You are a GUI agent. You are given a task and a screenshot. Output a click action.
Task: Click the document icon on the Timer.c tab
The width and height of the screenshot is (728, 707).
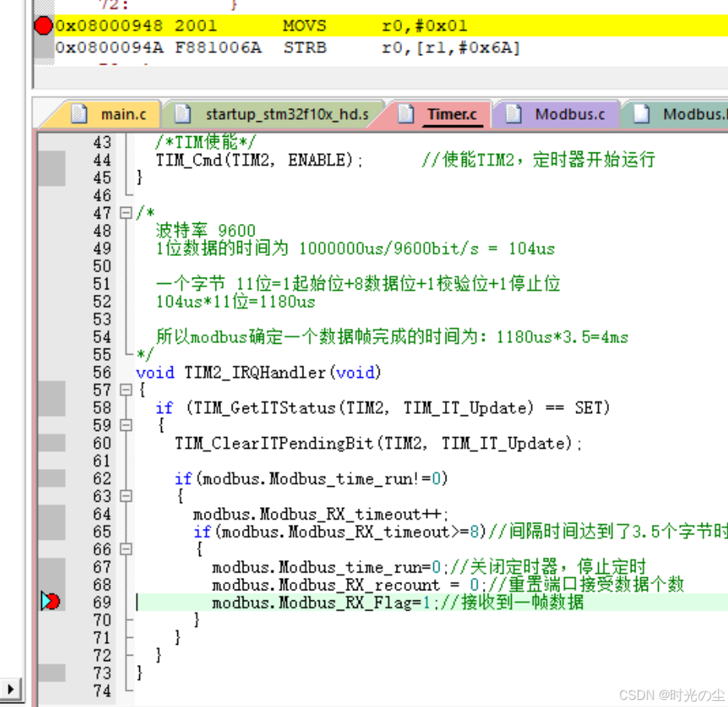point(406,114)
